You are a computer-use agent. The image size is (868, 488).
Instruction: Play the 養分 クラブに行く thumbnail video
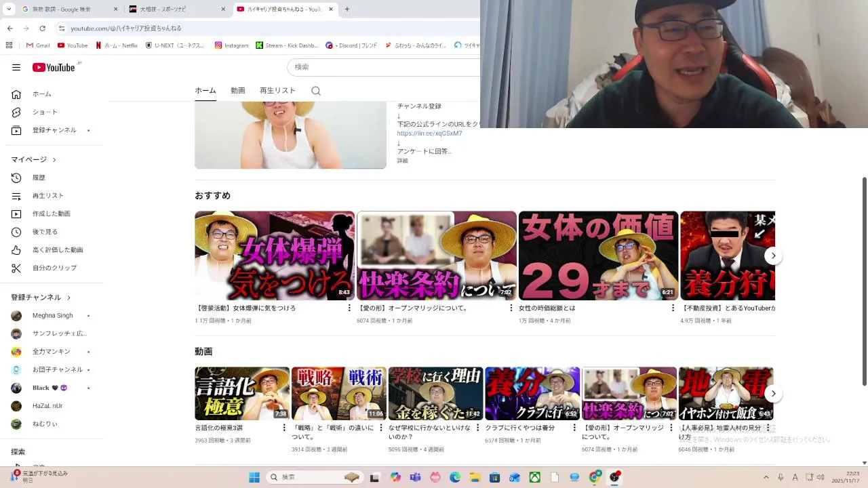(x=532, y=394)
